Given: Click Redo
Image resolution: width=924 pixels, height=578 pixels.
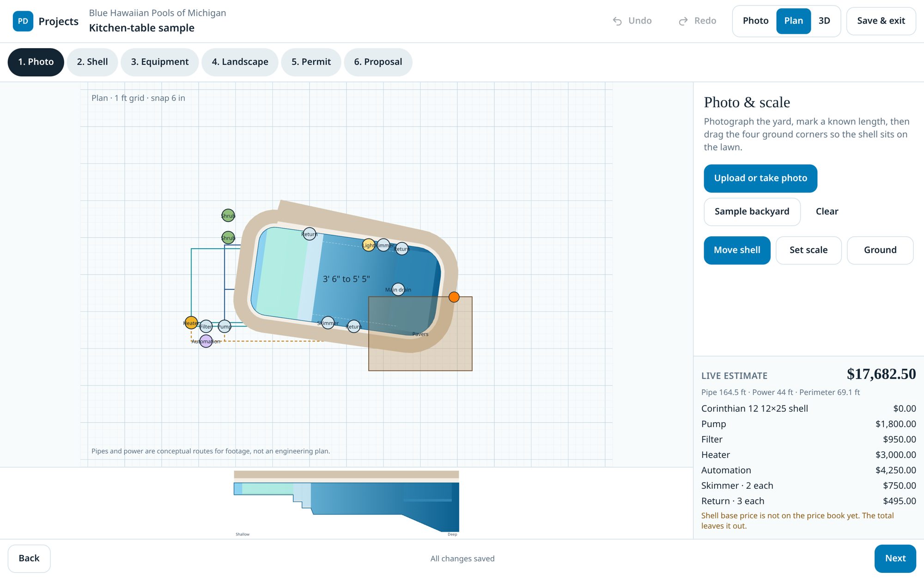Looking at the screenshot, I should [697, 21].
